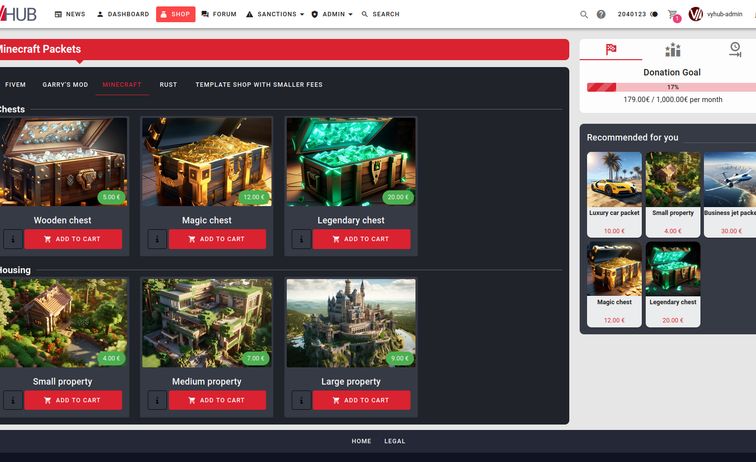Select the Rust shop category tab
The height and width of the screenshot is (462, 756).
pos(168,85)
